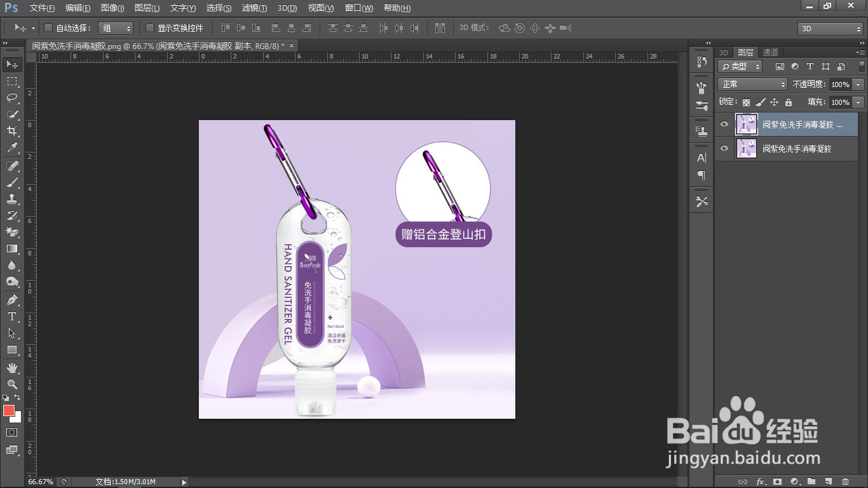The height and width of the screenshot is (488, 868).
Task: Select the Clone Stamp tool
Action: [x=12, y=199]
